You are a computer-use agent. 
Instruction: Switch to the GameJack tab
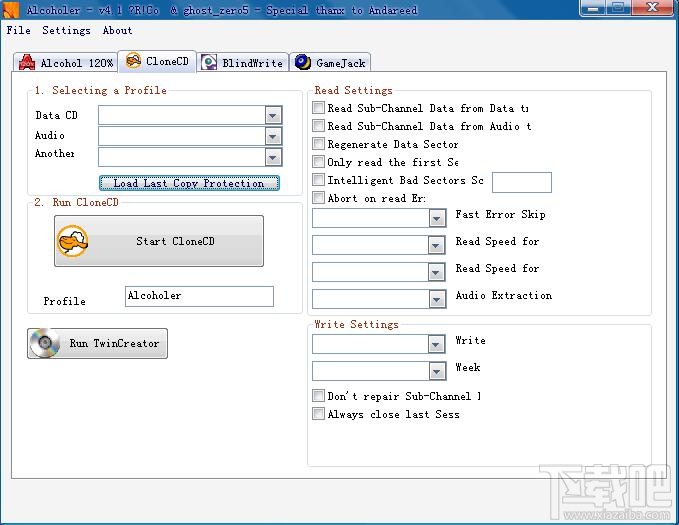point(330,62)
